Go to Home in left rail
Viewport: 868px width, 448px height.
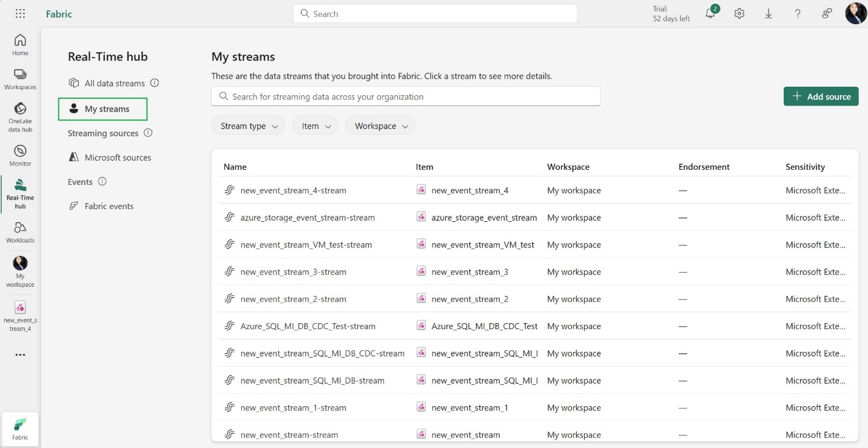[20, 45]
